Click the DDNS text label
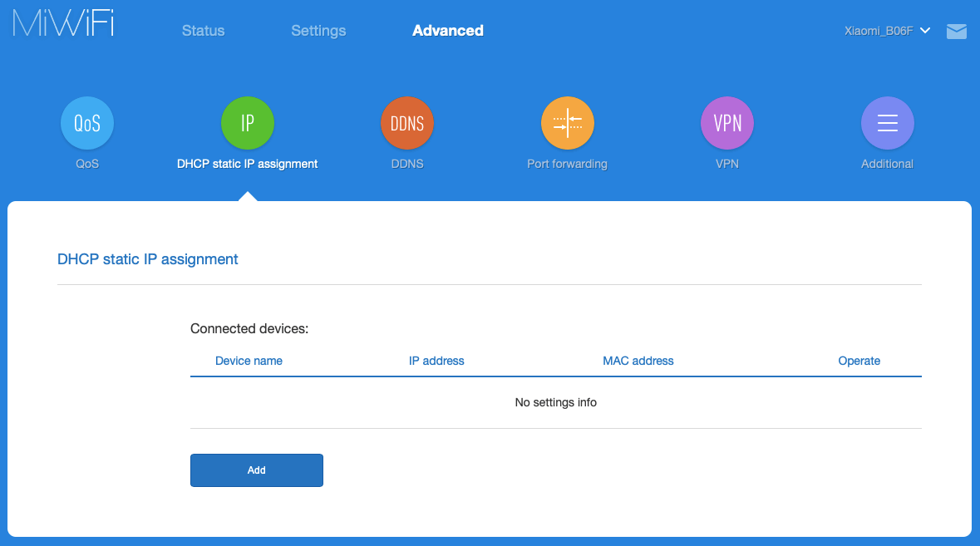 click(x=406, y=164)
